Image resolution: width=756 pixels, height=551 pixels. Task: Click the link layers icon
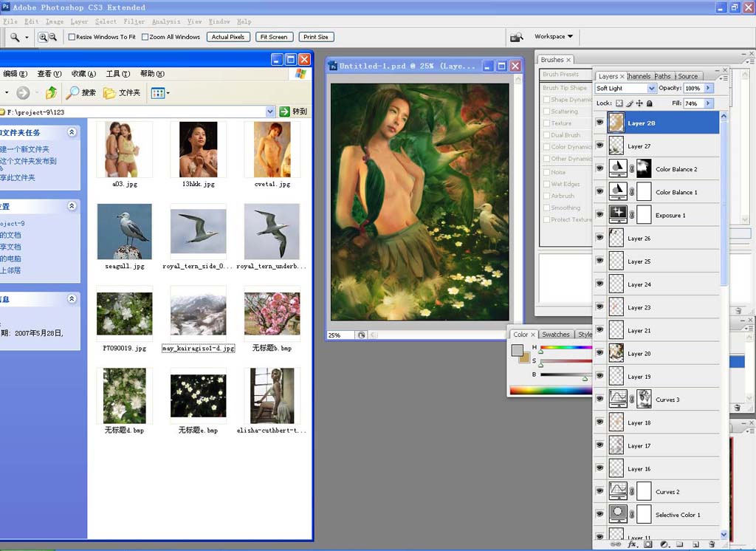point(615,544)
